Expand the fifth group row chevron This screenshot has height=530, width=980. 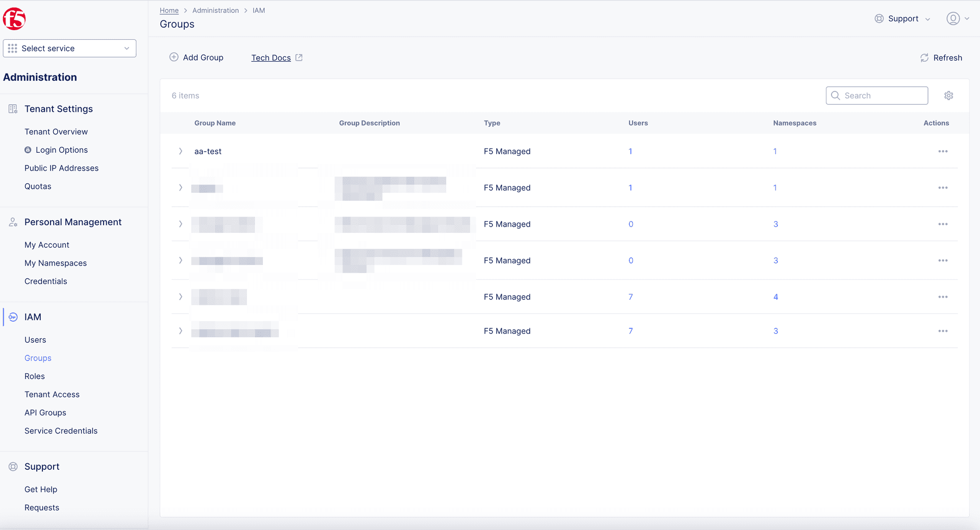(180, 297)
